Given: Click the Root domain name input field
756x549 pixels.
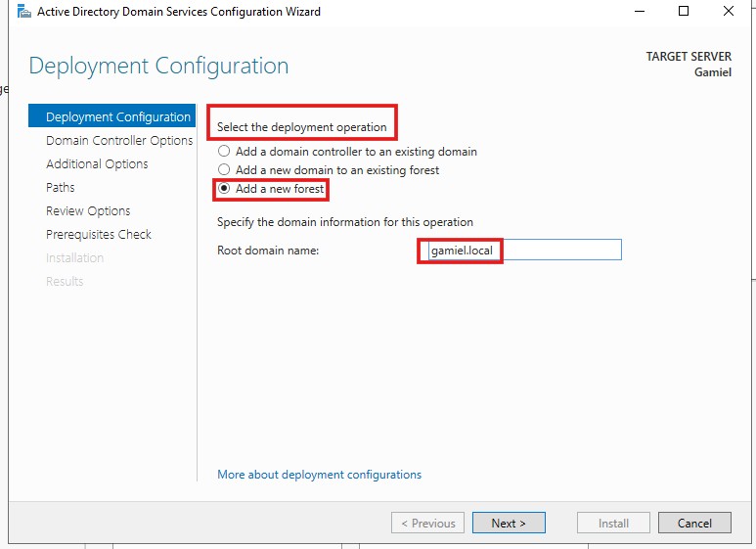Looking at the screenshot, I should pyautogui.click(x=524, y=250).
